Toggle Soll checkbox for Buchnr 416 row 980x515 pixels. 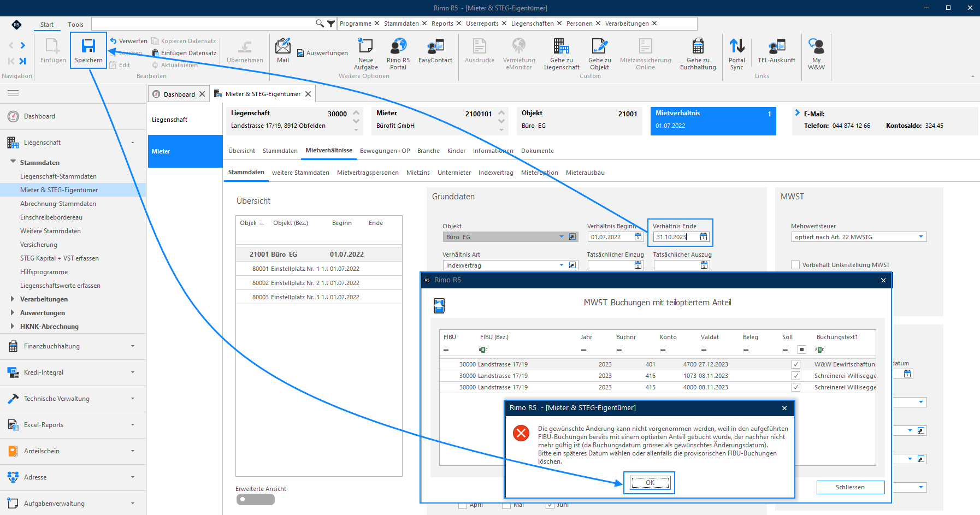click(796, 376)
